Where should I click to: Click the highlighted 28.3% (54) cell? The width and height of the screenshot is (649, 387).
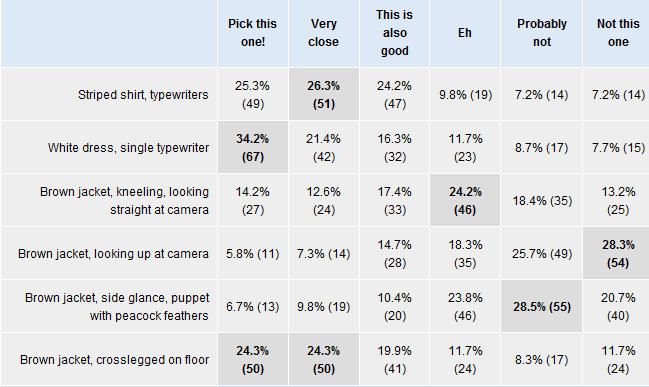(618, 253)
